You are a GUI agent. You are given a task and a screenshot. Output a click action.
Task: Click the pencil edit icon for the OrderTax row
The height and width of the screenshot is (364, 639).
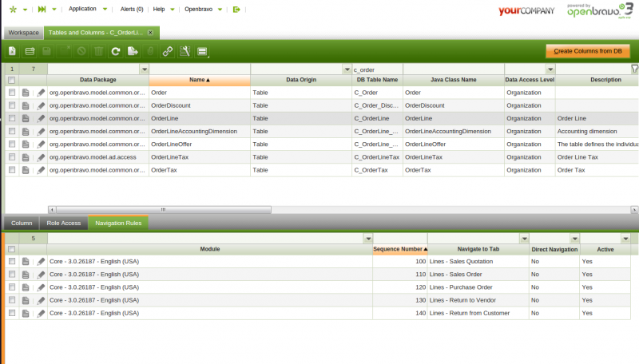pos(41,170)
